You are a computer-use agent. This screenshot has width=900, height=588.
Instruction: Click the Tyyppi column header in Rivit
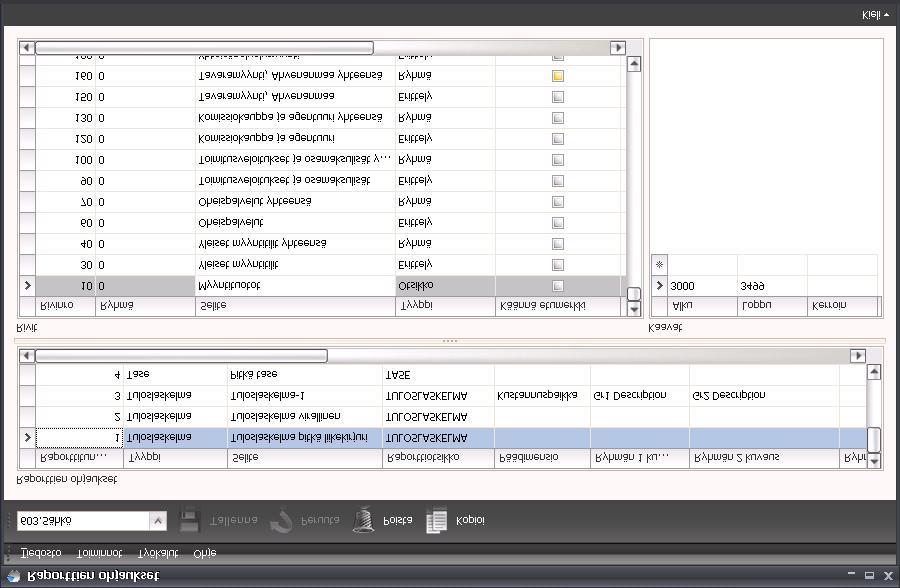[445, 305]
